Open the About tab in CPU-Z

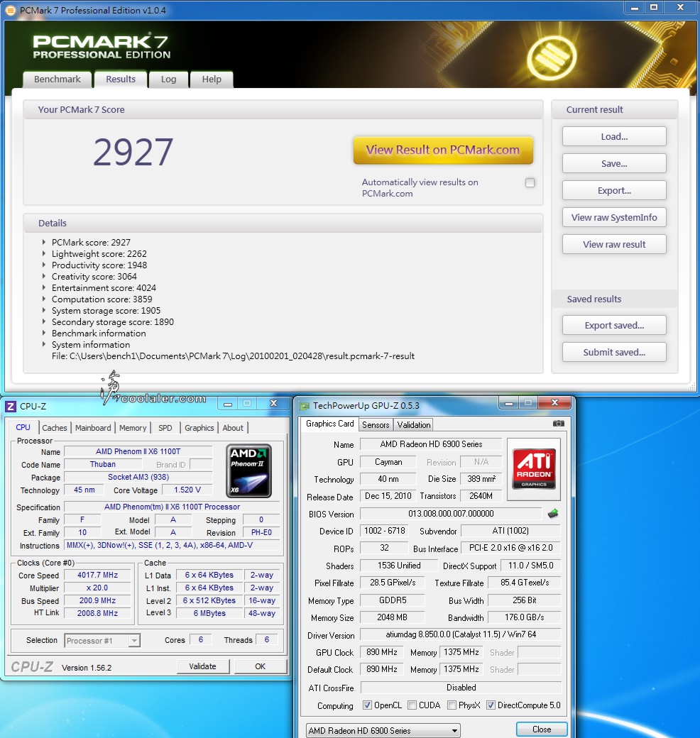[x=233, y=428]
